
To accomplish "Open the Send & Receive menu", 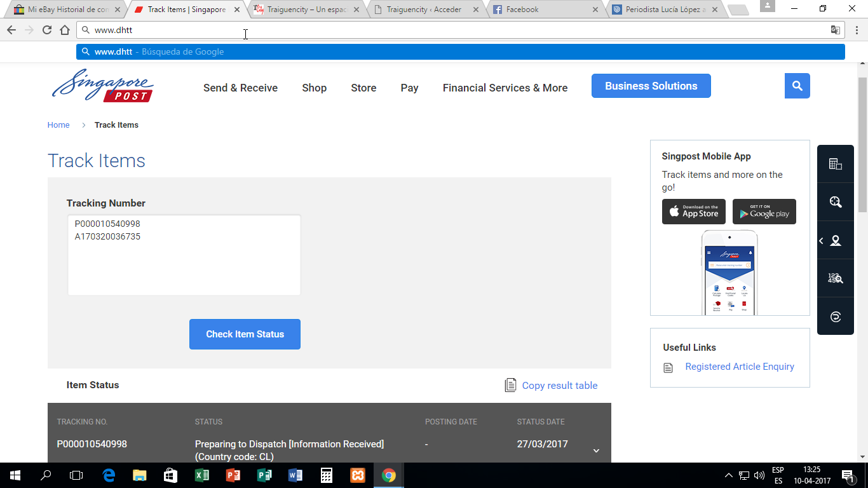I will coord(240,88).
